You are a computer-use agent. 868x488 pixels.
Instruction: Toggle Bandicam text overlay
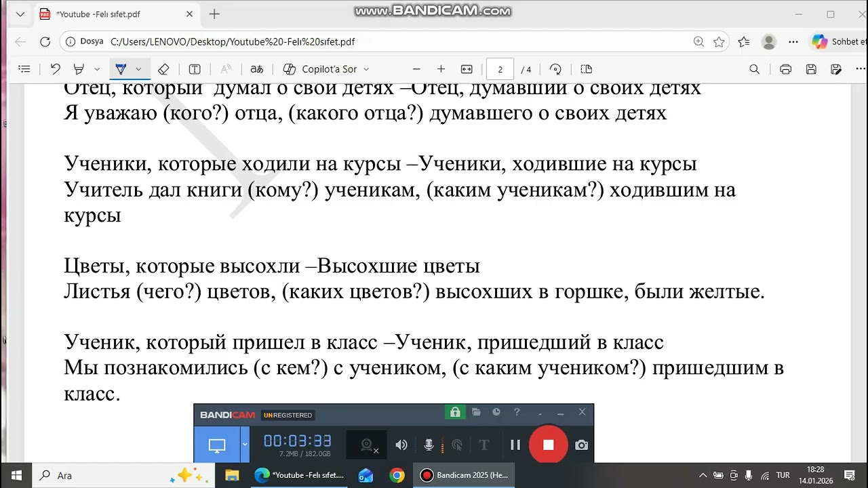[x=484, y=445]
